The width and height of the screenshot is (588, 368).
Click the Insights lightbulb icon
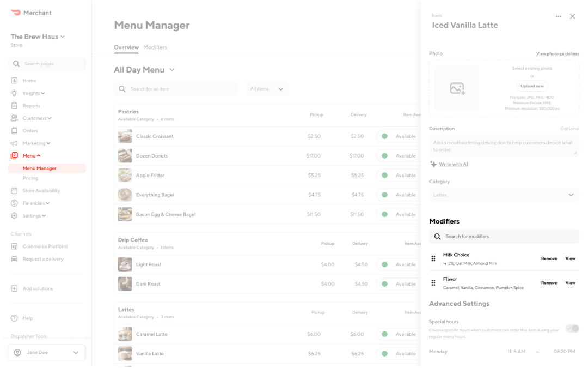coord(14,93)
